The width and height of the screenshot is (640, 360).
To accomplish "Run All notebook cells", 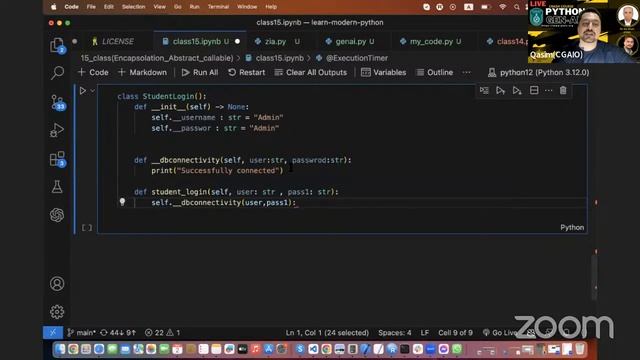I will 200,72.
